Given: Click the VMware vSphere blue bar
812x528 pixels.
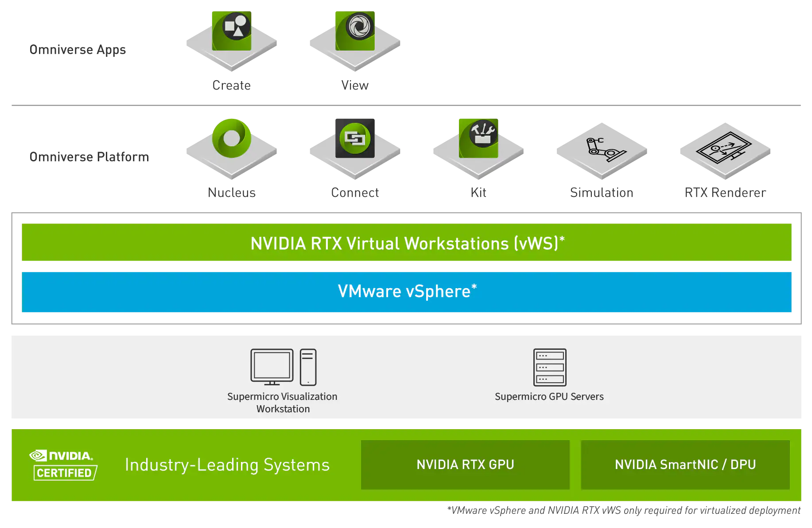Looking at the screenshot, I should click(406, 292).
